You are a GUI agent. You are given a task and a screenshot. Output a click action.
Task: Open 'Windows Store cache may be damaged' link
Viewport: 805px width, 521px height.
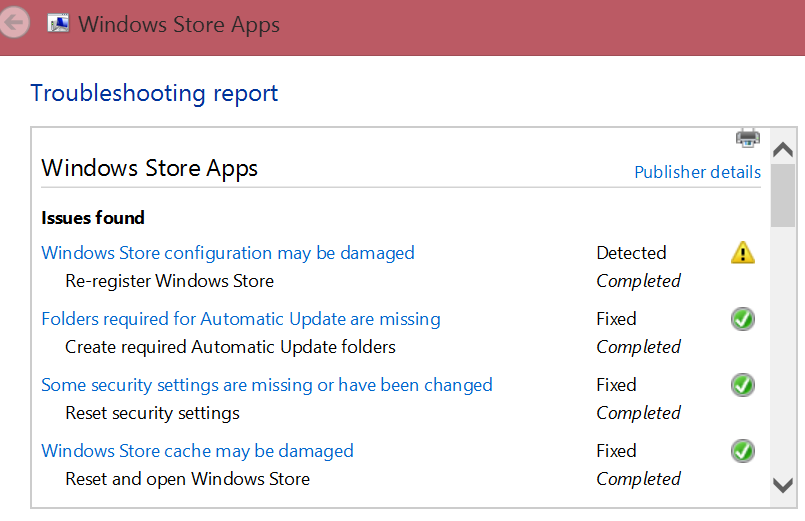[197, 451]
